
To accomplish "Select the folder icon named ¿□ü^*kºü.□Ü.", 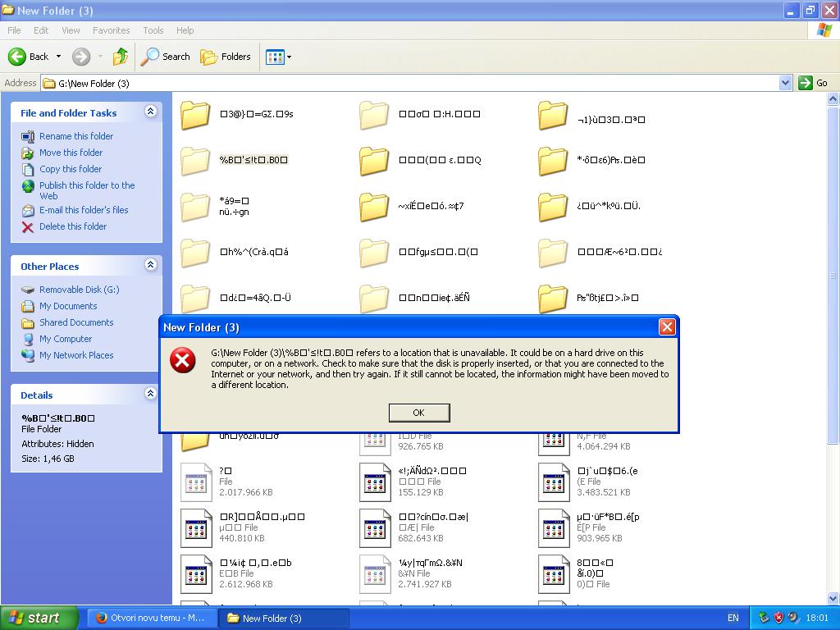I will coord(553,208).
